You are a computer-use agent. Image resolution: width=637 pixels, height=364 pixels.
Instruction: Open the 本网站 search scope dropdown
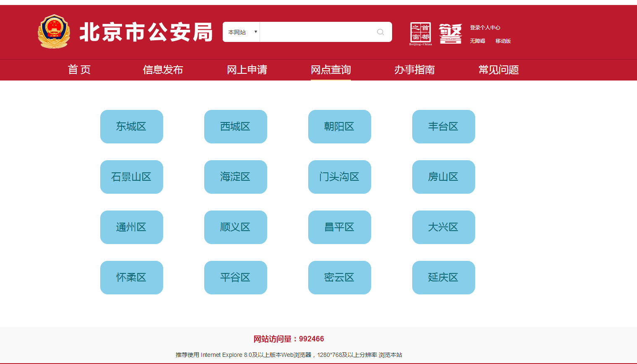click(x=242, y=32)
